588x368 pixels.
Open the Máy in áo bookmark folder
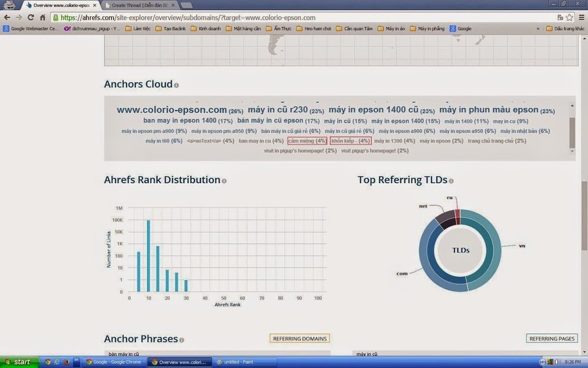(391, 28)
